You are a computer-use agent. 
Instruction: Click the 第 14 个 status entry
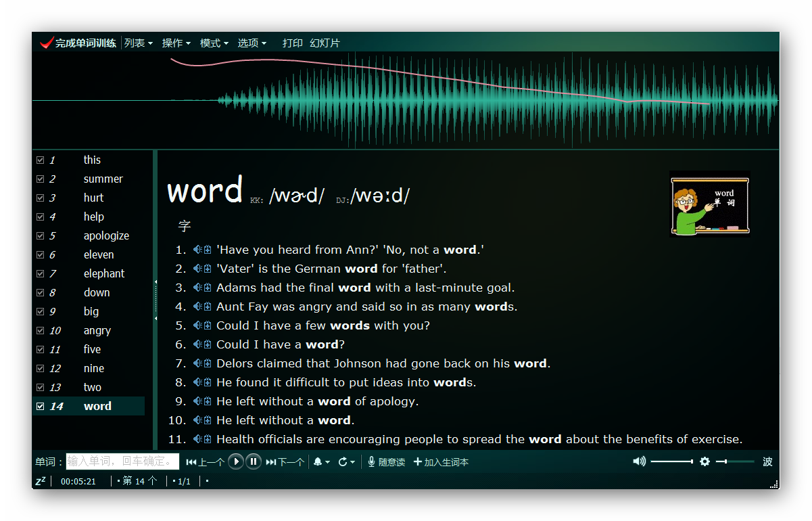click(x=139, y=481)
